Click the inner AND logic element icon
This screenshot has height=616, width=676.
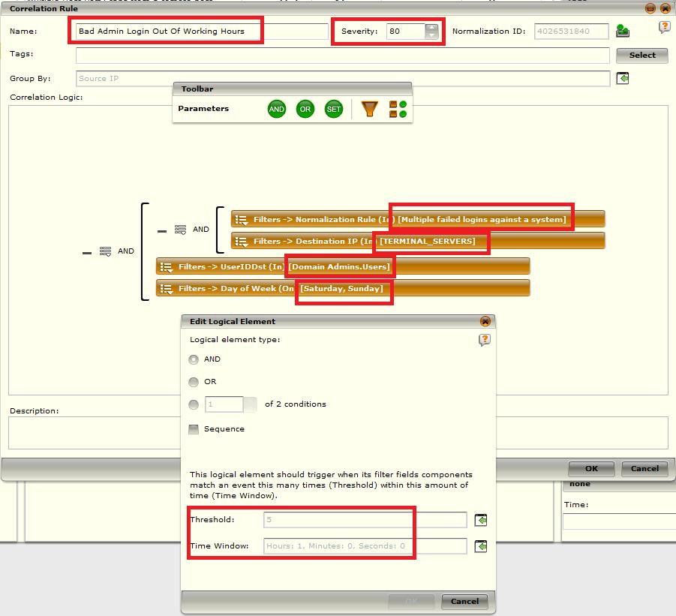point(180,230)
